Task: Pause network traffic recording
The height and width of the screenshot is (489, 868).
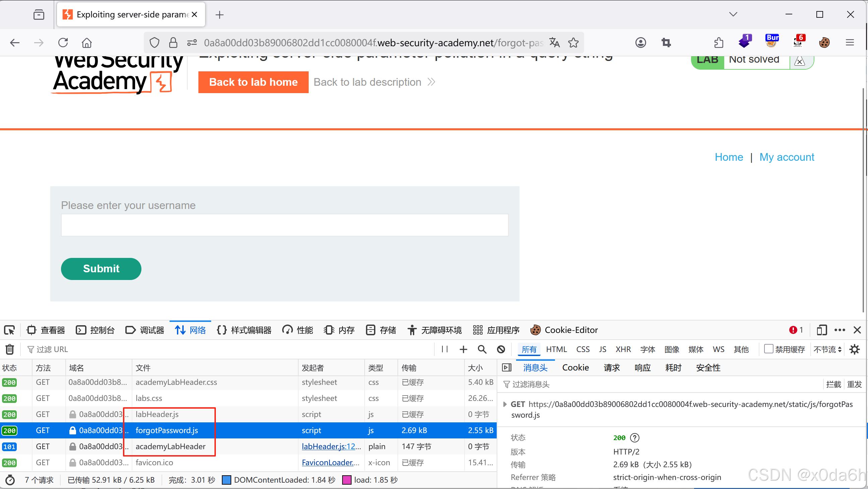Action: (444, 349)
